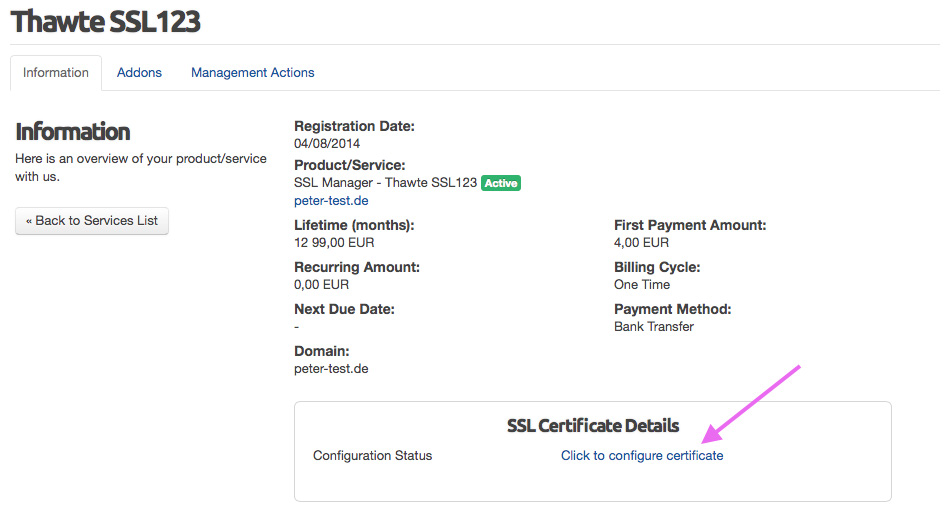This screenshot has width=949, height=517.
Task: Select the Registration Date label
Action: 354,127
